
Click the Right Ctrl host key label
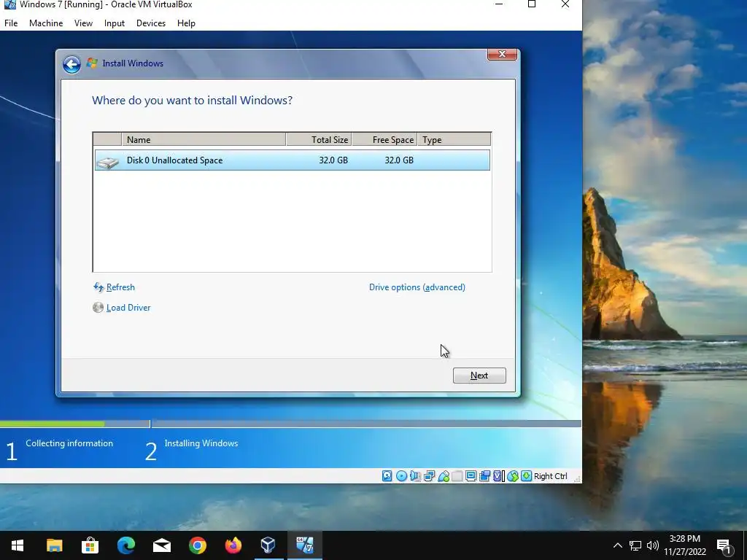[x=550, y=476]
